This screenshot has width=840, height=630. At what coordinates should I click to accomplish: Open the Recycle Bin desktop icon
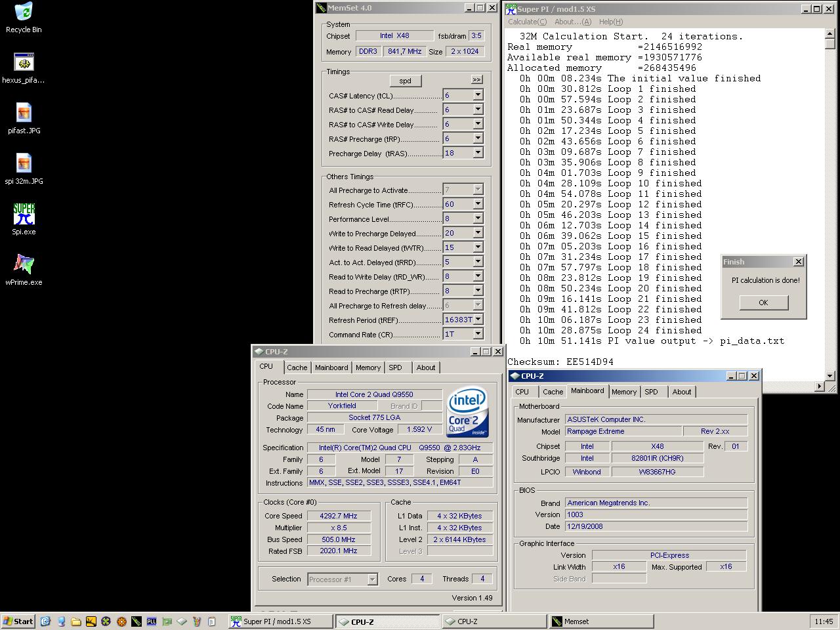24,17
